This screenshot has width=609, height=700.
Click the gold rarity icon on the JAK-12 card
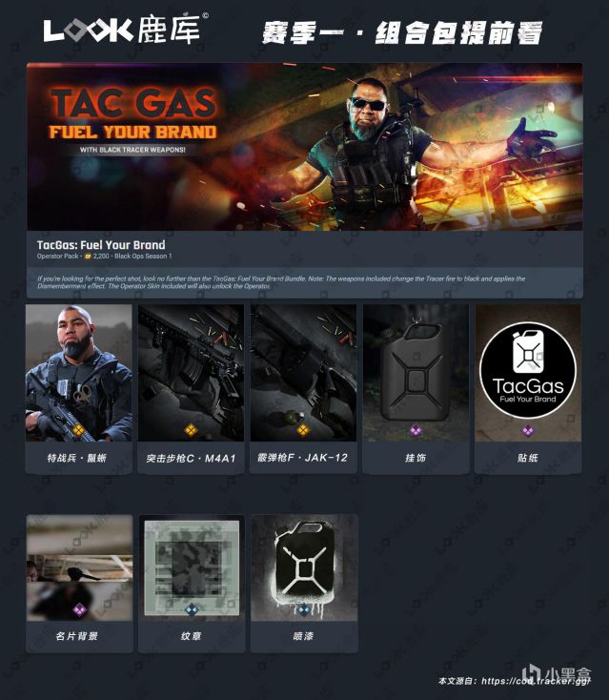pyautogui.click(x=303, y=430)
